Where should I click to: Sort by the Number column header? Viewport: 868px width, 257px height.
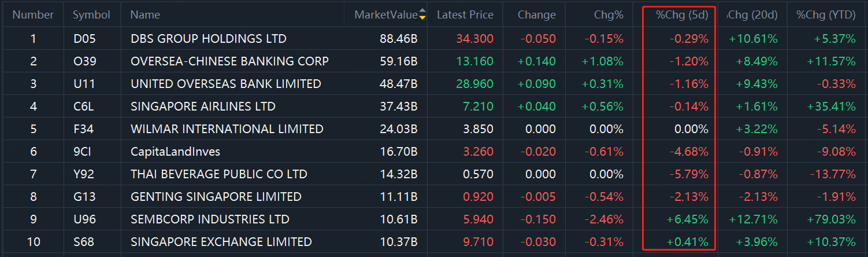point(33,15)
